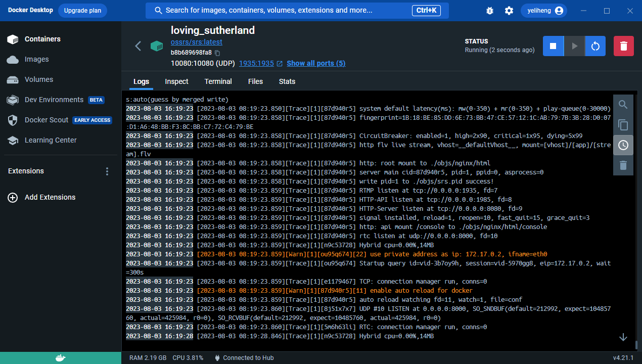Click the Upgrade plan button
Screen dimensions: 642x364
click(82, 11)
